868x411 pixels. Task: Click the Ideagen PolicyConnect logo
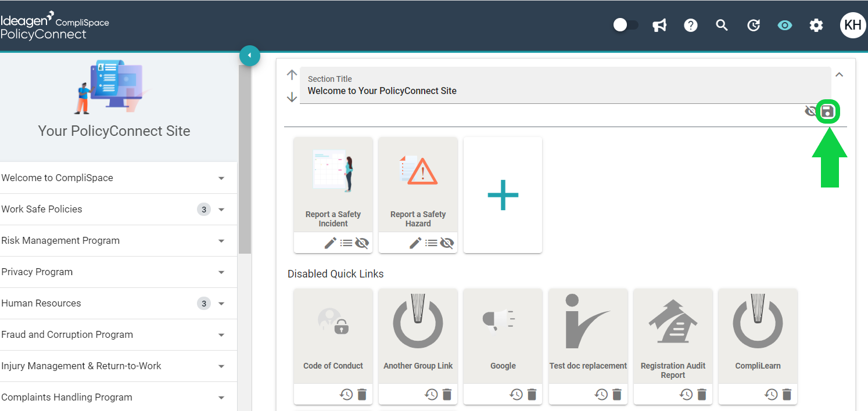pyautogui.click(x=55, y=26)
